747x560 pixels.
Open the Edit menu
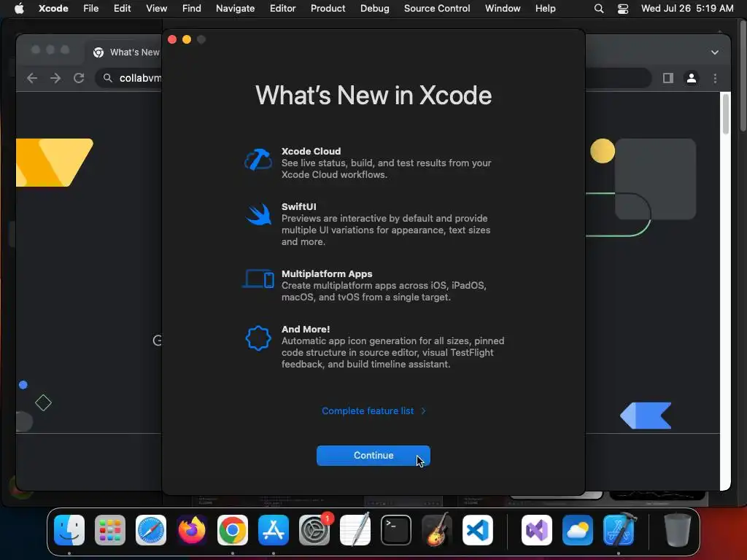click(x=122, y=9)
